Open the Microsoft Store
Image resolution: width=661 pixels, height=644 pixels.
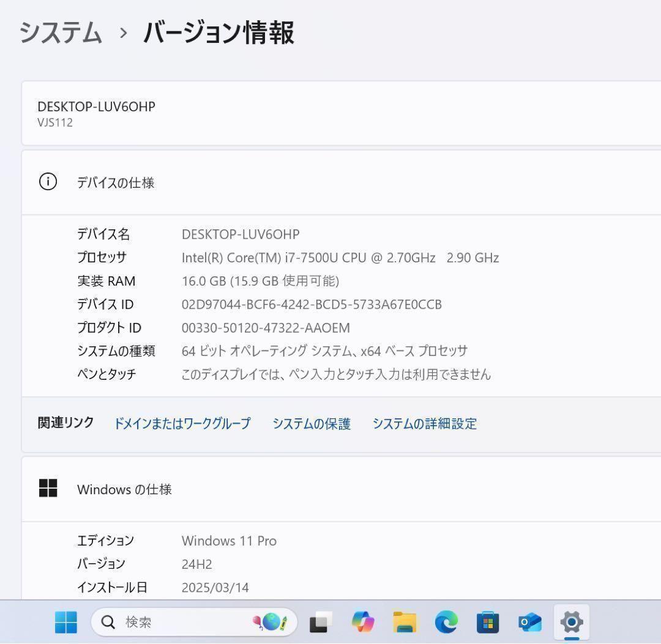coord(488,621)
